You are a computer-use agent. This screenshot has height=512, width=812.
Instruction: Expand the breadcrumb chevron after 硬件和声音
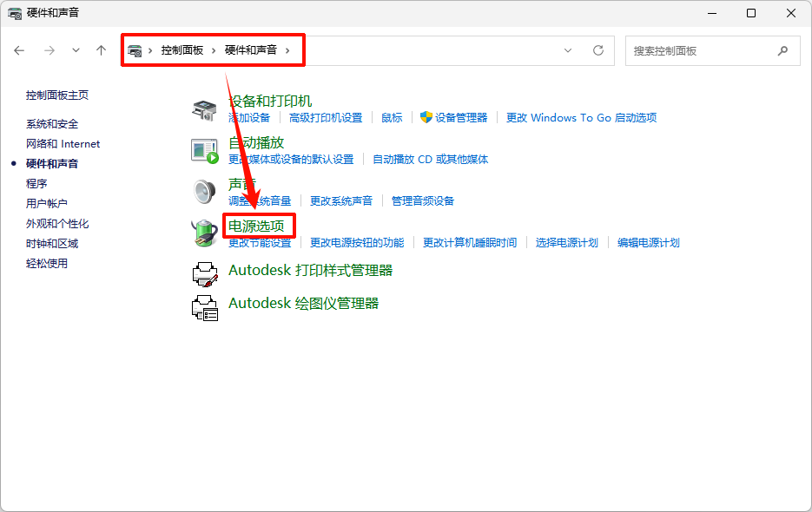click(x=287, y=50)
